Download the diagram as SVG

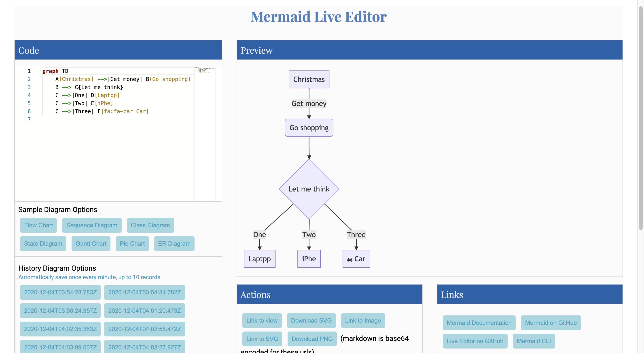(311, 321)
